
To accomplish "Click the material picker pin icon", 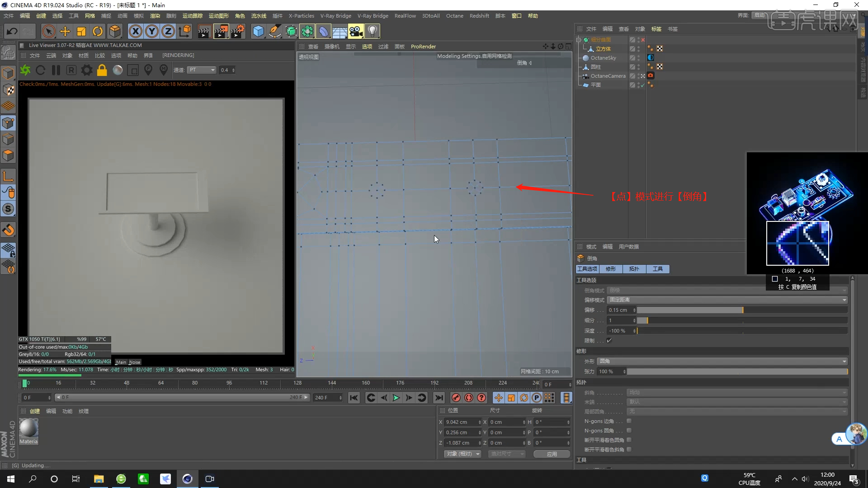I will pyautogui.click(x=164, y=70).
